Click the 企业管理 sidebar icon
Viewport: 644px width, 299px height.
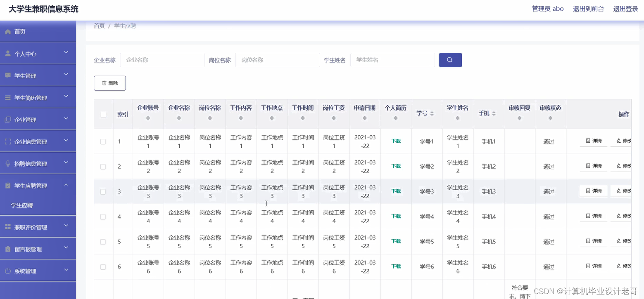tap(8, 120)
